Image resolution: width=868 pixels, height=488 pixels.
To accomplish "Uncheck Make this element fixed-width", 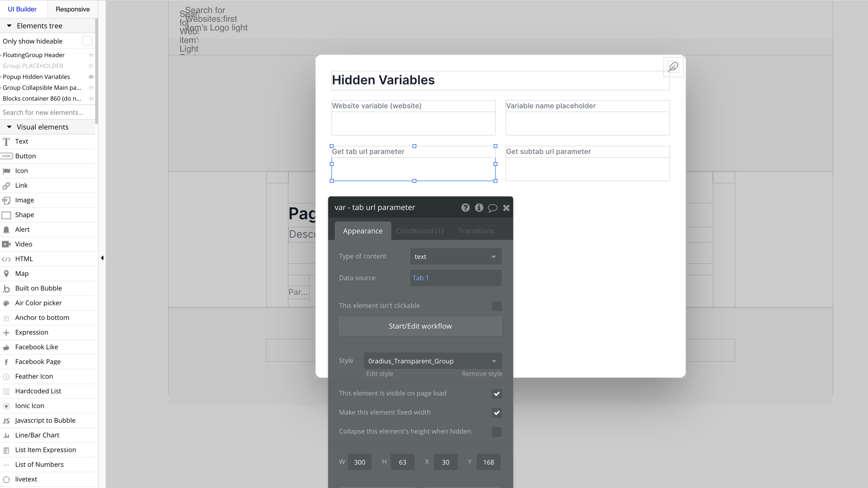I will click(496, 413).
